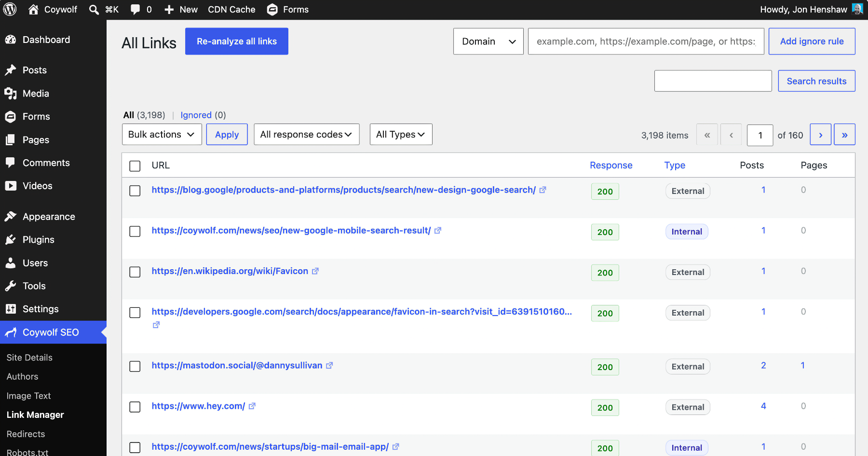Click the Dashboard gauge icon in sidebar
Screen dimensions: 868x456
(11, 40)
